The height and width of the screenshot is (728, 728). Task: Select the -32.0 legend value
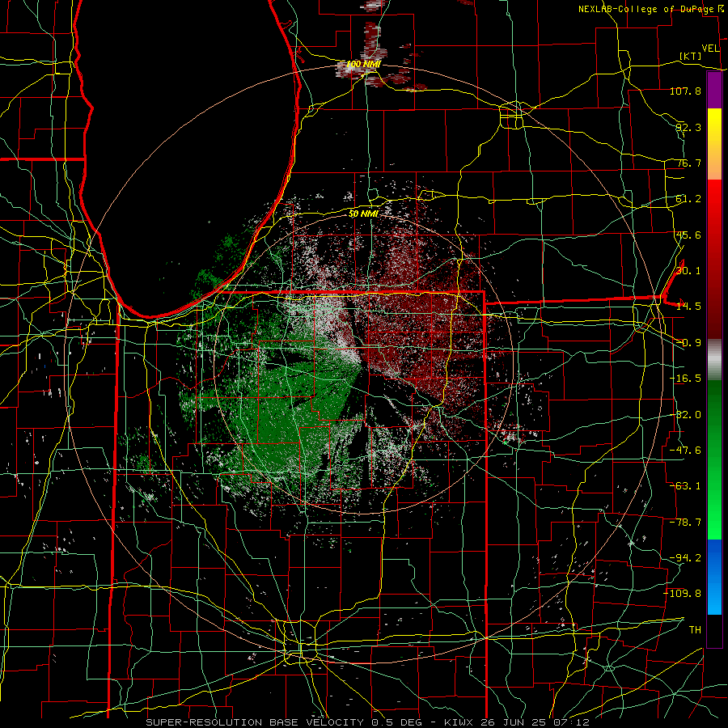click(x=685, y=415)
